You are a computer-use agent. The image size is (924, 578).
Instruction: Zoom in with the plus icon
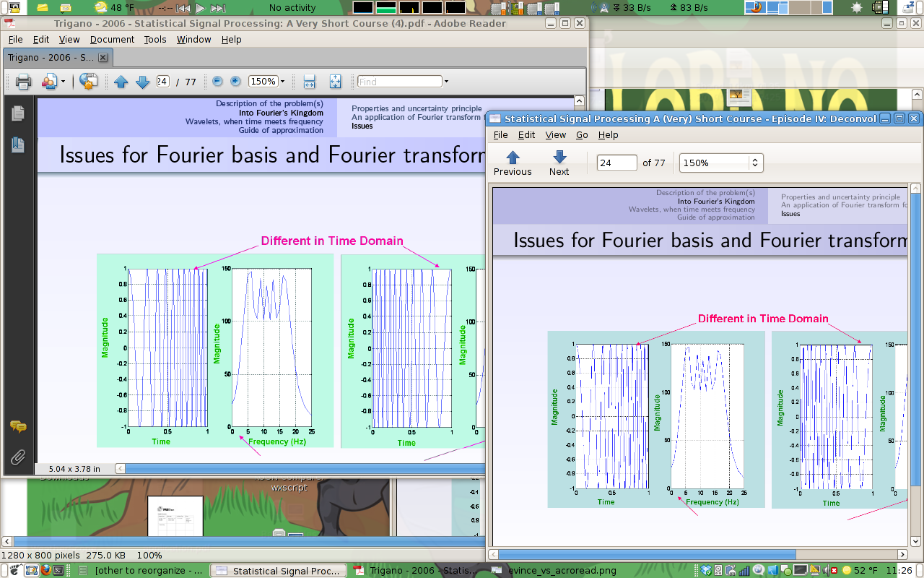tap(235, 82)
